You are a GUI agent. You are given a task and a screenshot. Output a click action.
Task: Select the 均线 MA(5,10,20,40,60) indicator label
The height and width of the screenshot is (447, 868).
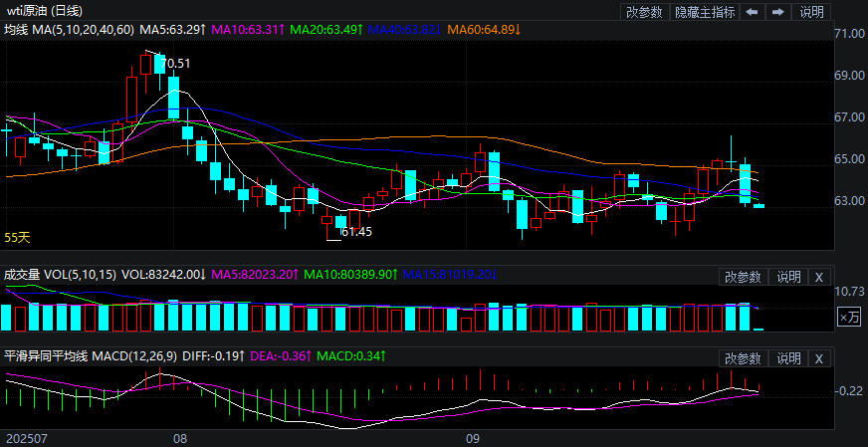(x=70, y=30)
